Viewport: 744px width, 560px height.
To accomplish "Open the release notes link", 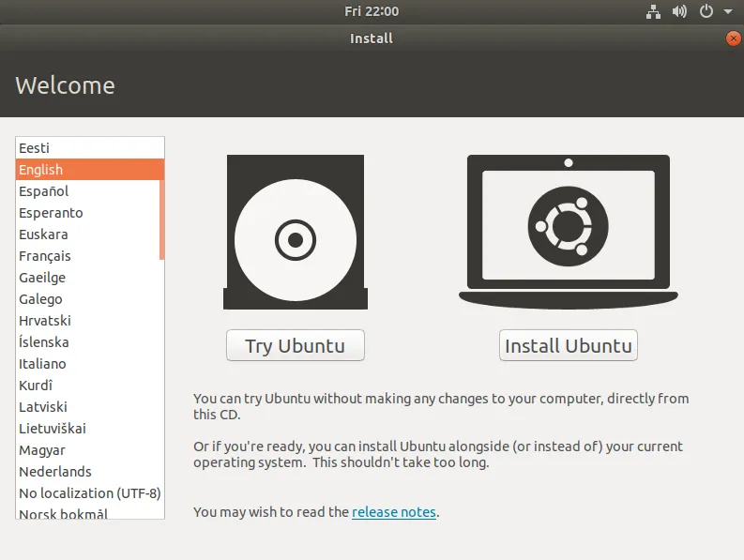I will coord(394,512).
